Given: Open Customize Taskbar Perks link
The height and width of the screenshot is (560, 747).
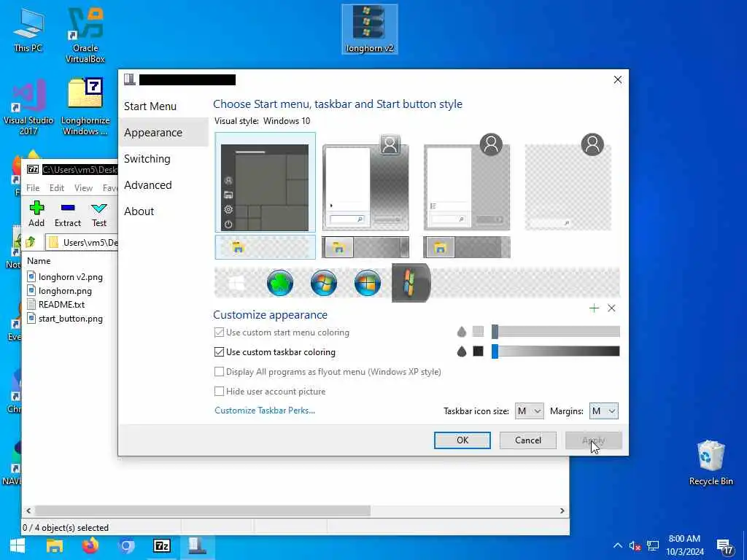Looking at the screenshot, I should click(265, 411).
